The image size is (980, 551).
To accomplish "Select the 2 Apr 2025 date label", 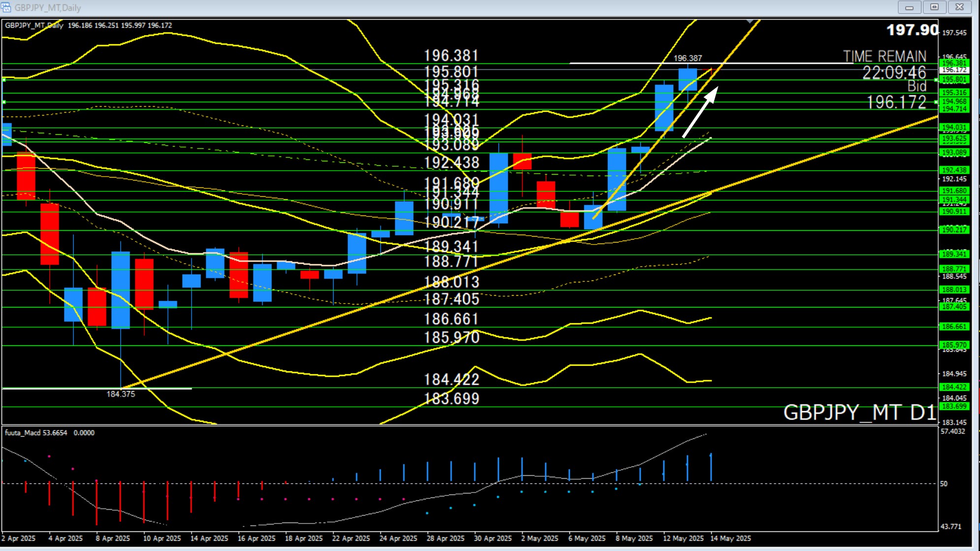I will 18,538.
